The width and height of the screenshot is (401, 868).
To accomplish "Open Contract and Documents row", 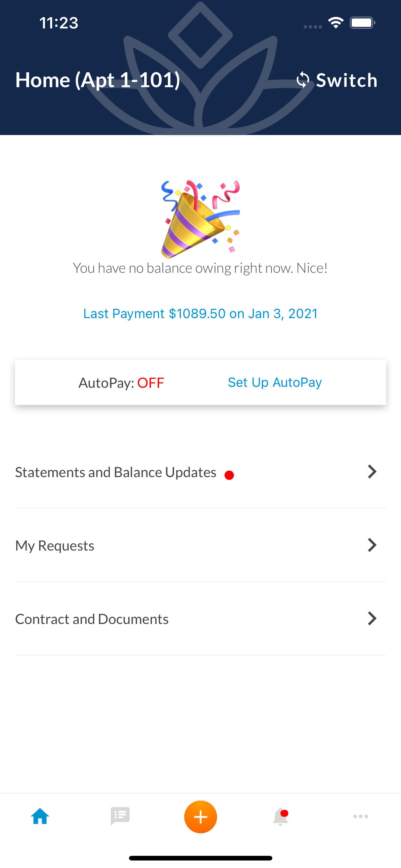I will pos(200,619).
